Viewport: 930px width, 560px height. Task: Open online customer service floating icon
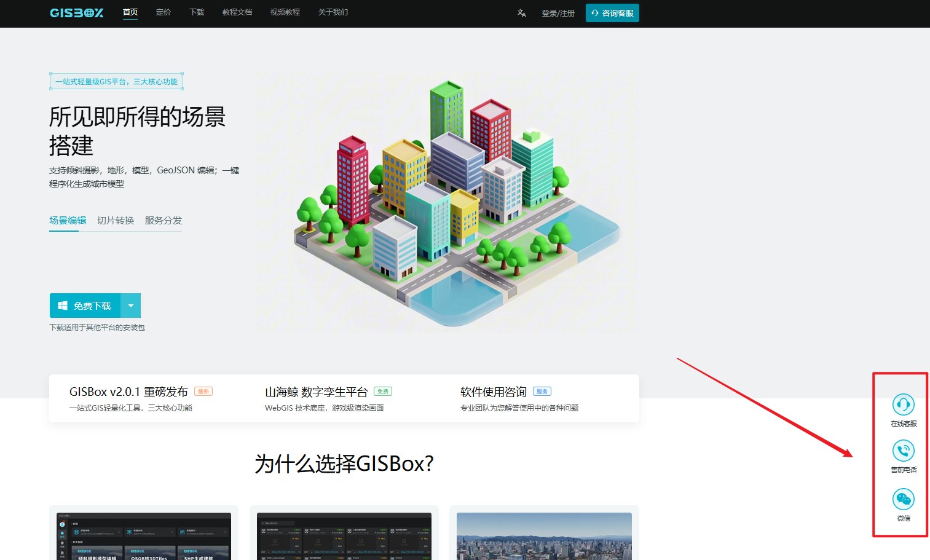coord(903,405)
